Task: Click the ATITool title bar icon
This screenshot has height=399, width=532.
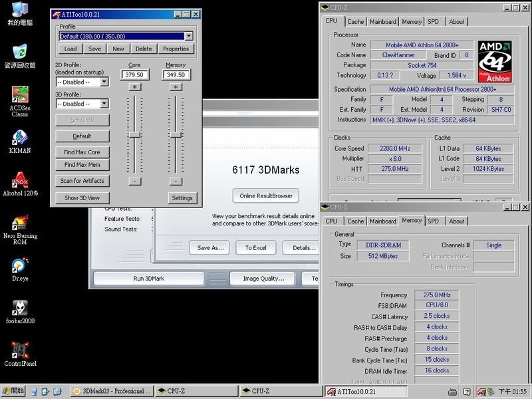Action: [x=57, y=14]
